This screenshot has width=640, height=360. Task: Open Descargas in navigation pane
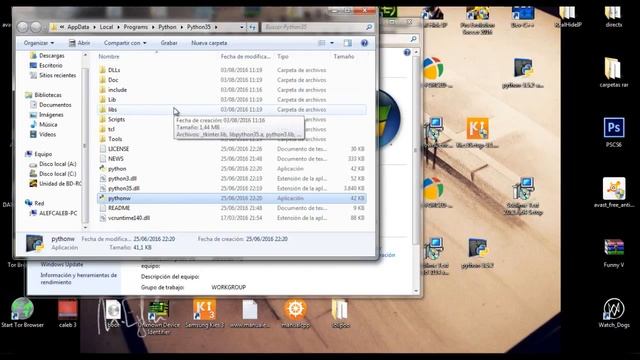click(x=51, y=56)
